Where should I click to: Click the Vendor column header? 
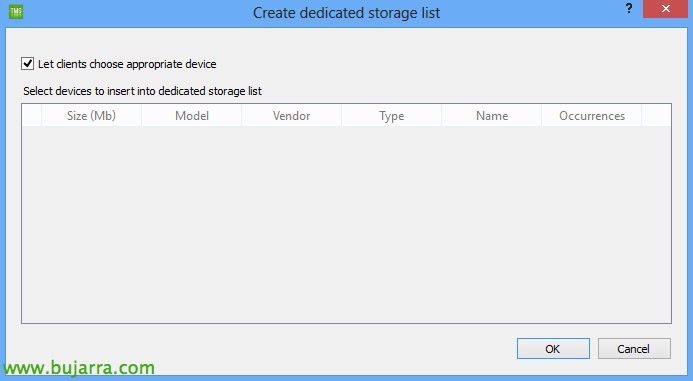click(x=292, y=116)
